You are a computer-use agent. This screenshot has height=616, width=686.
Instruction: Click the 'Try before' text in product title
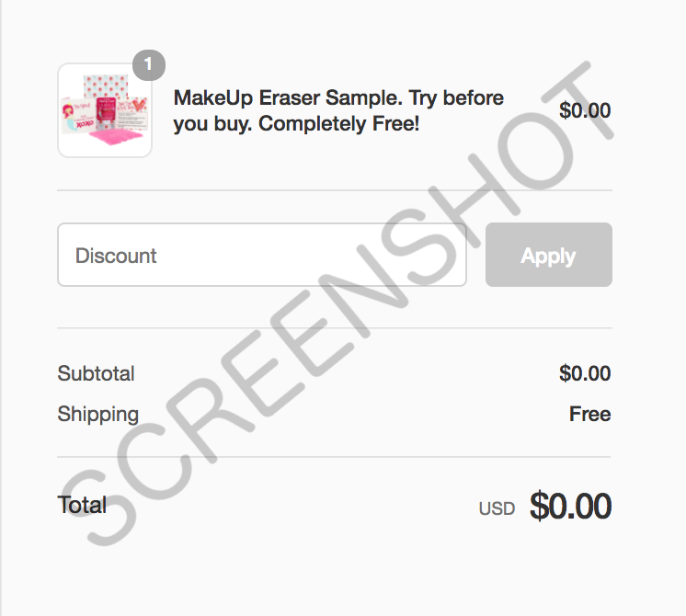(456, 98)
